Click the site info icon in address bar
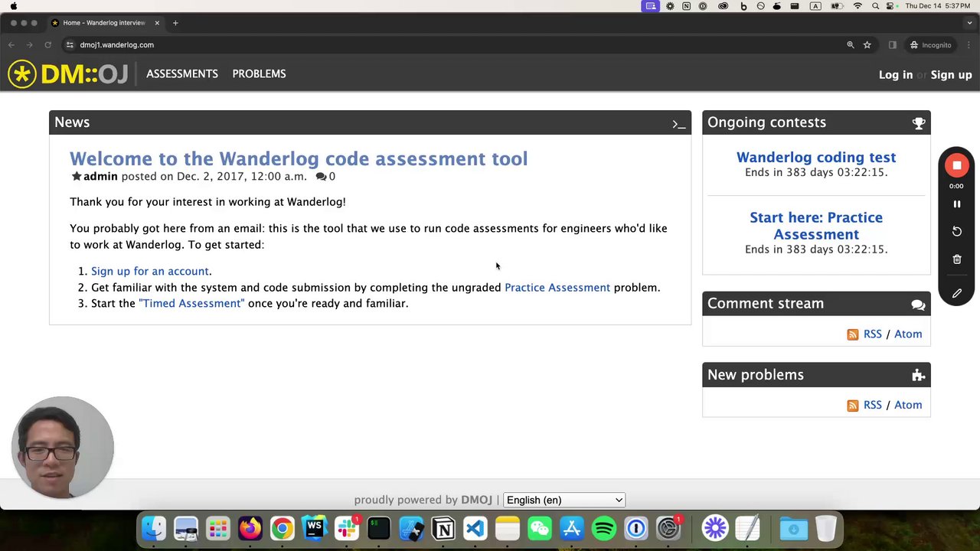The height and width of the screenshot is (551, 980). click(70, 45)
